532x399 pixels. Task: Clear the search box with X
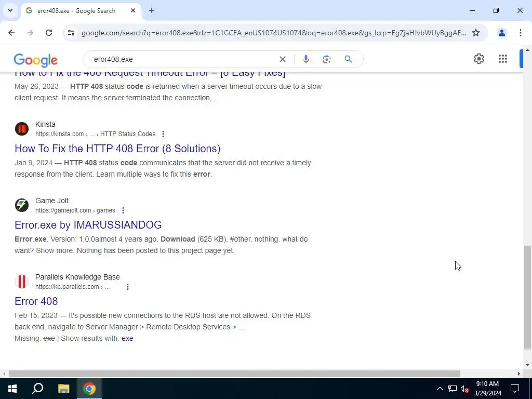tap(282, 59)
